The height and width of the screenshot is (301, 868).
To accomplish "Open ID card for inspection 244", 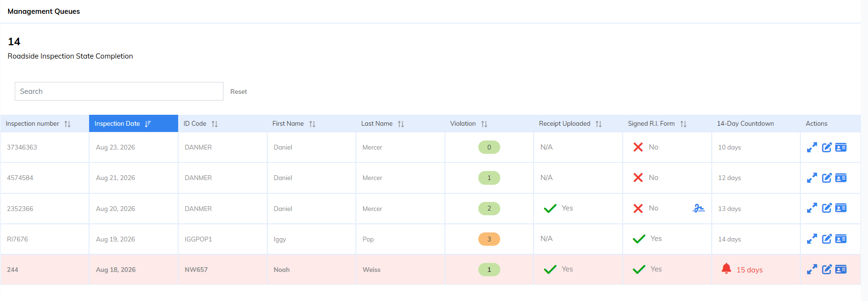I will click(x=841, y=270).
